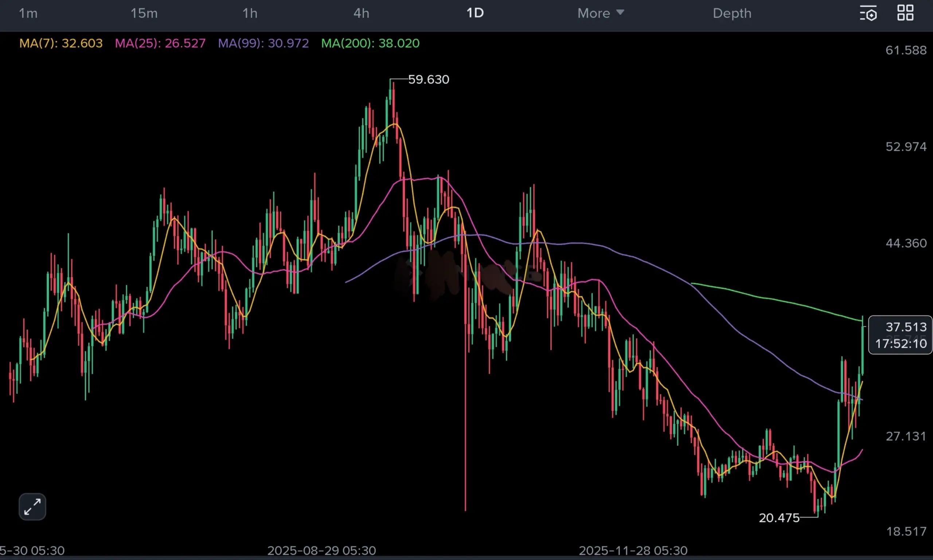
Task: Select the 1D timeframe tab
Action: pos(475,13)
